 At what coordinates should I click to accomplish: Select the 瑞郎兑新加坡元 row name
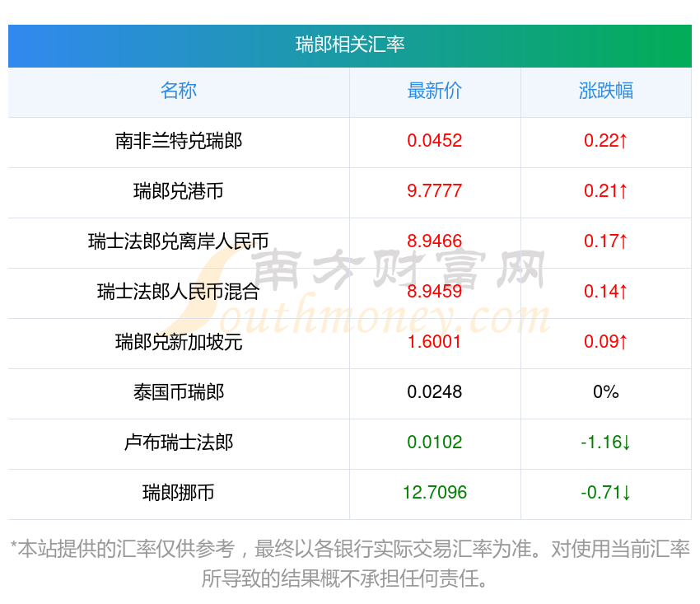(x=179, y=342)
